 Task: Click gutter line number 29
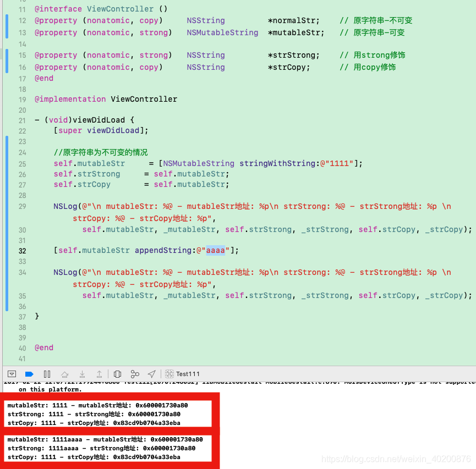click(x=22, y=207)
